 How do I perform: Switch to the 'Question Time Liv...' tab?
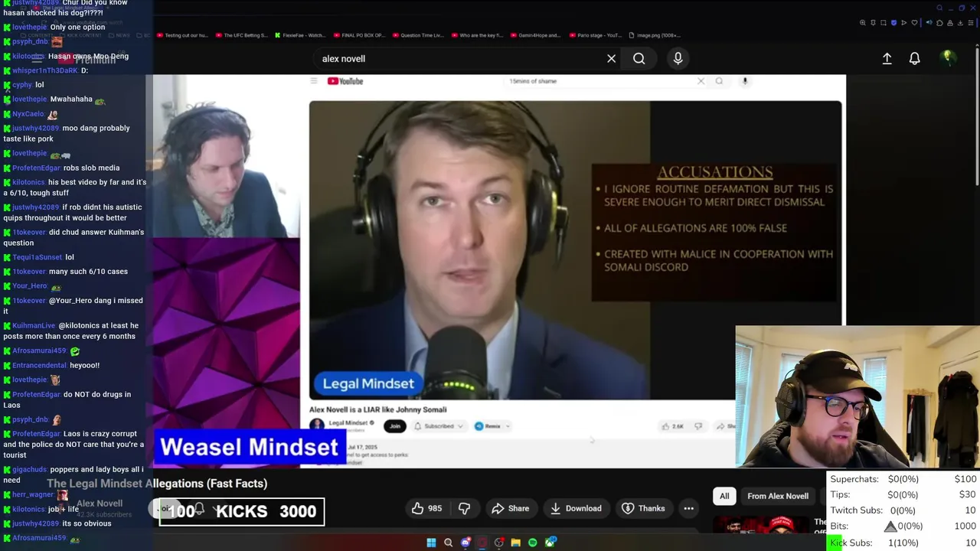pos(417,35)
